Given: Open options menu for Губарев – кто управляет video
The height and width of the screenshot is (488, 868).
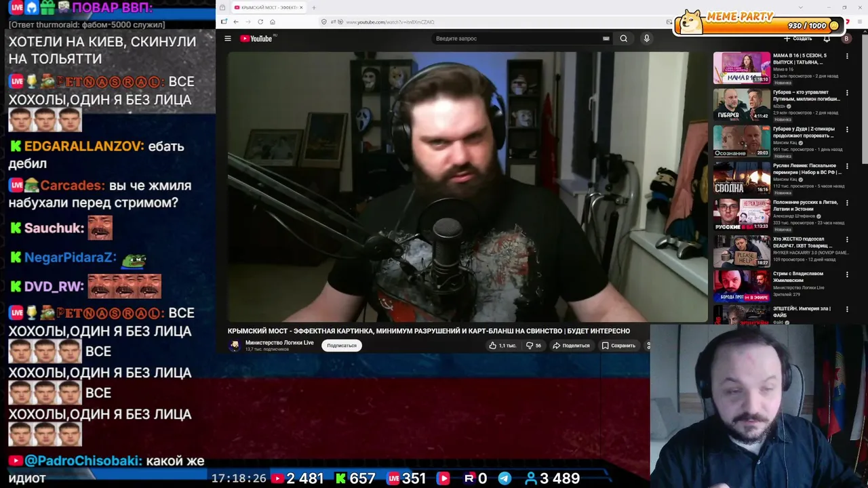Looking at the screenshot, I should tap(847, 93).
